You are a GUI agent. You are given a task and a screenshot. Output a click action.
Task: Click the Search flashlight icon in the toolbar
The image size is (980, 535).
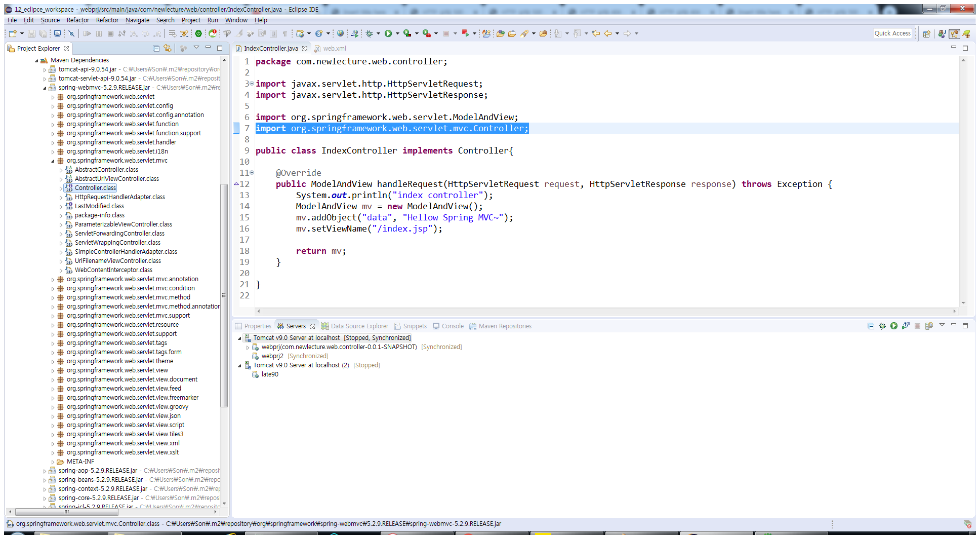[x=524, y=33]
